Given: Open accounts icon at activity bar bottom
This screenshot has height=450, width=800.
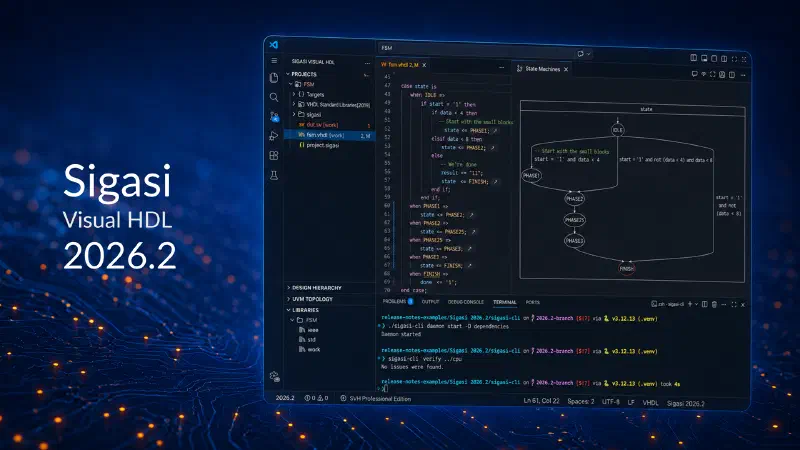Looking at the screenshot, I should click(274, 377).
